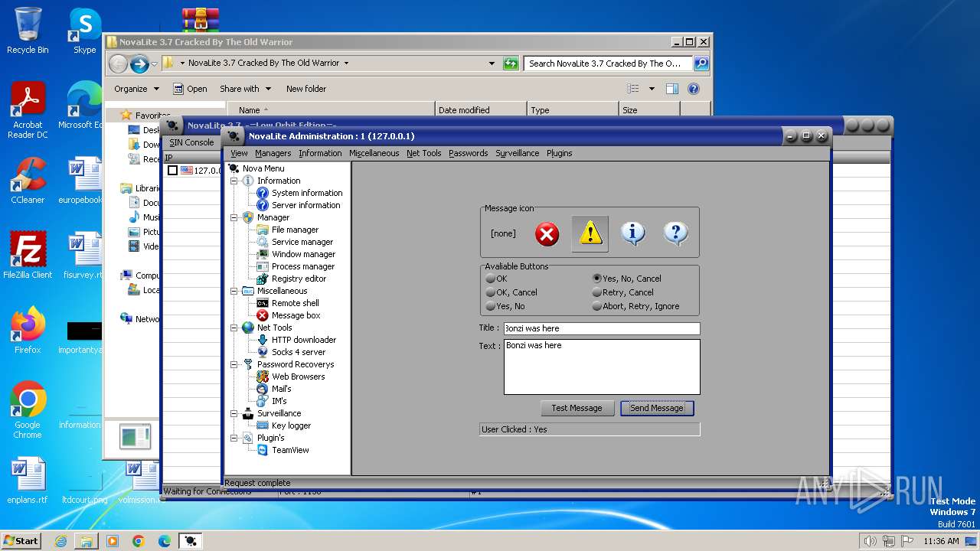980x551 pixels.
Task: Click the File manager icon
Action: click(263, 230)
